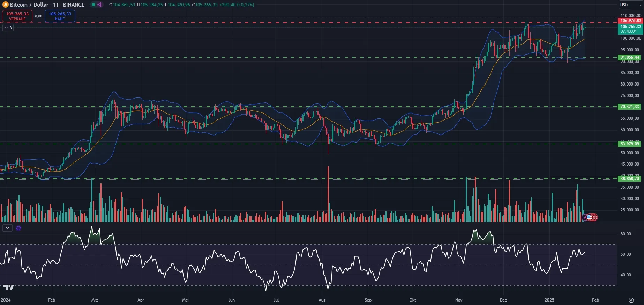
Task: Select the green 38.858,70 price line label
Action: 630,179
